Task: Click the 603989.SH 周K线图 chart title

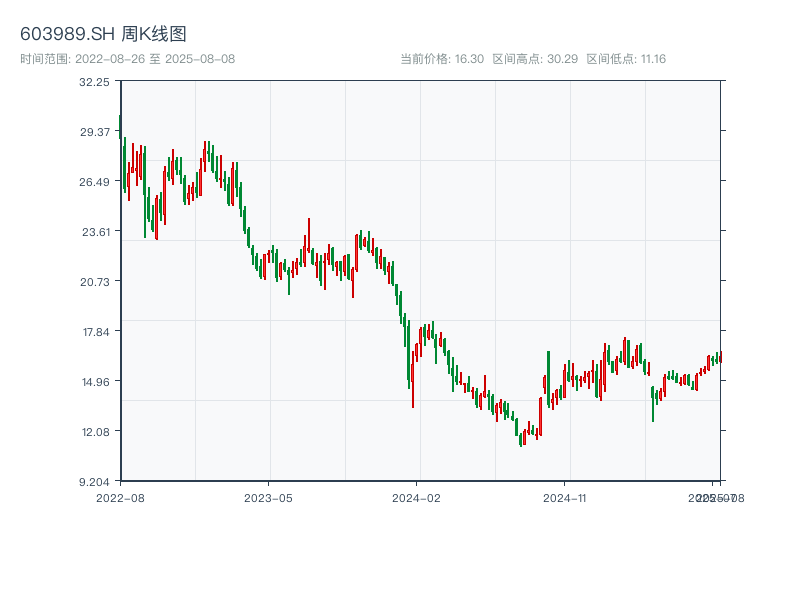Action: coord(103,34)
